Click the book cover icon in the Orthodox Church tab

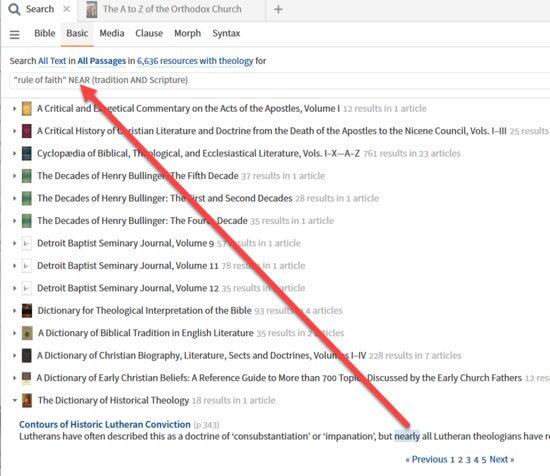pos(92,9)
